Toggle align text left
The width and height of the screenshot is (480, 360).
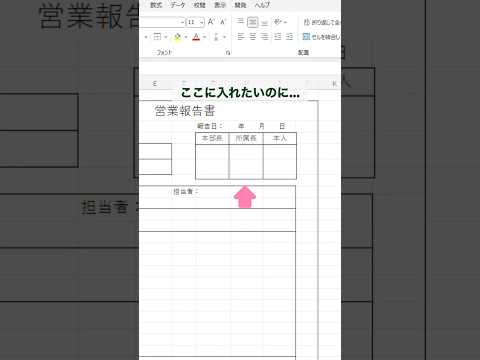pos(241,37)
